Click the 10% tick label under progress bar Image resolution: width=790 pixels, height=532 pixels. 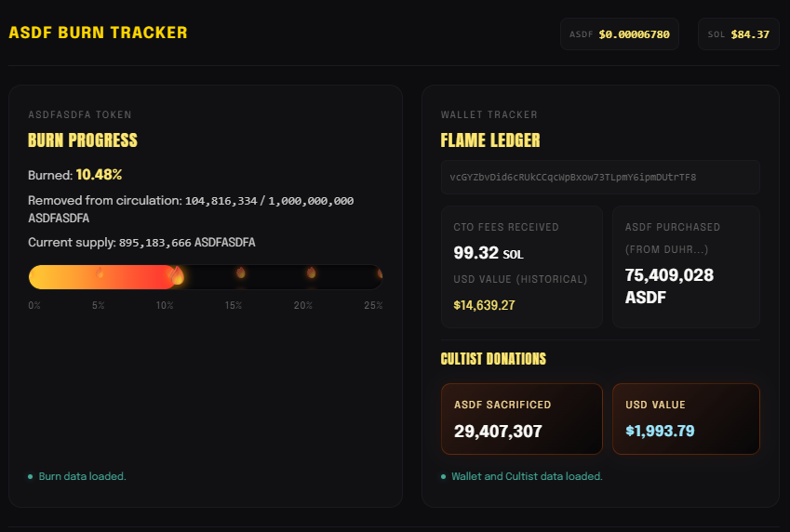pos(165,305)
